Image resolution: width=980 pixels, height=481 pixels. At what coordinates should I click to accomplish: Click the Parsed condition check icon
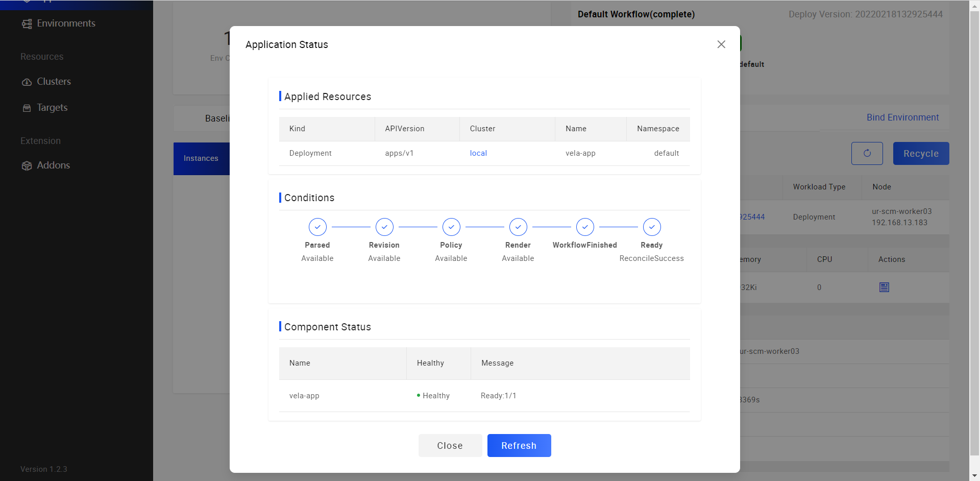tap(317, 227)
